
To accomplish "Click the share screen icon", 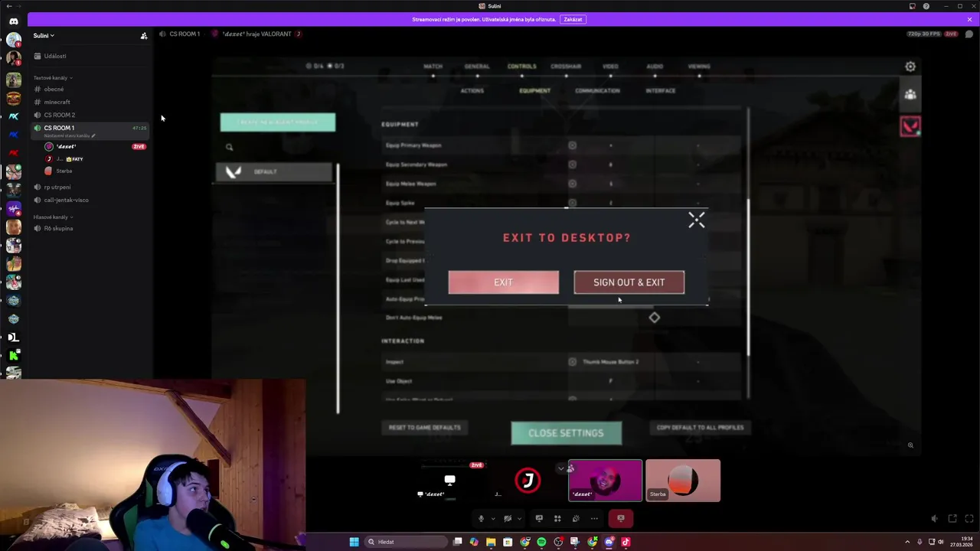I will click(x=539, y=519).
